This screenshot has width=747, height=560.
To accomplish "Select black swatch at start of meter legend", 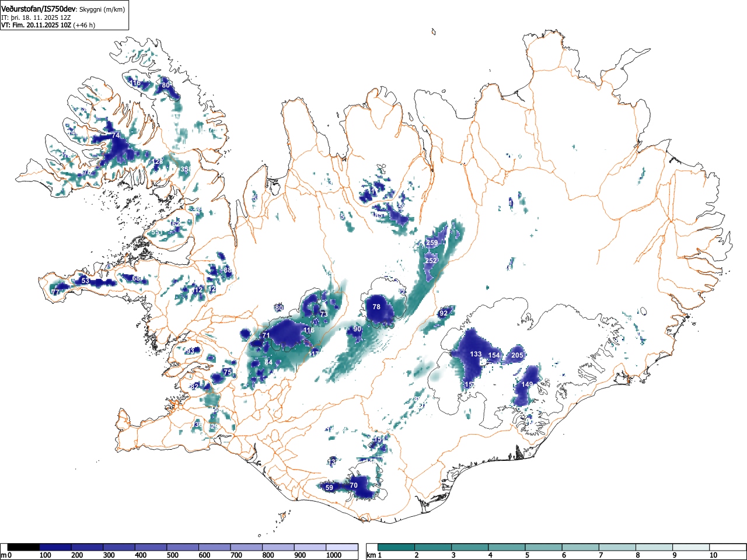I will pos(23,547).
